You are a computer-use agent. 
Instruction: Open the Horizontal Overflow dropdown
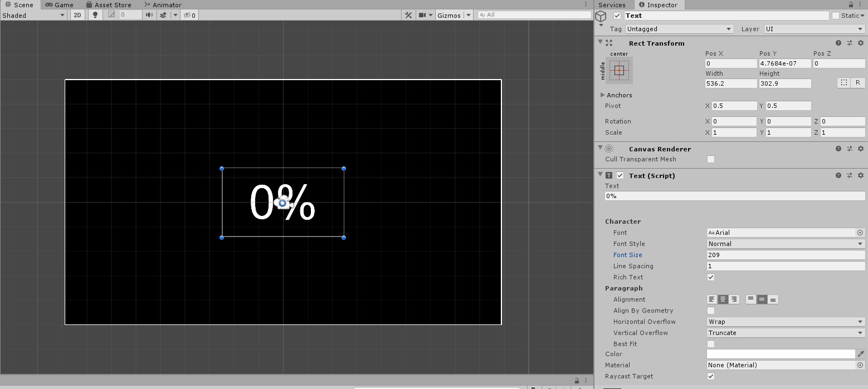[785, 322]
